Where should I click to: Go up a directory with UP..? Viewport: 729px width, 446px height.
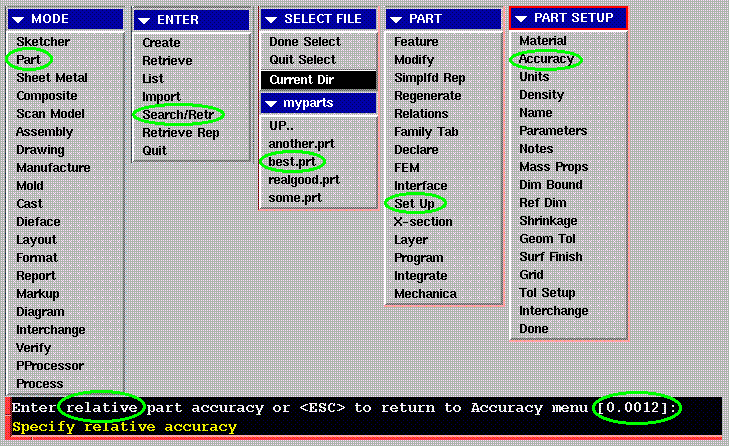tap(280, 126)
